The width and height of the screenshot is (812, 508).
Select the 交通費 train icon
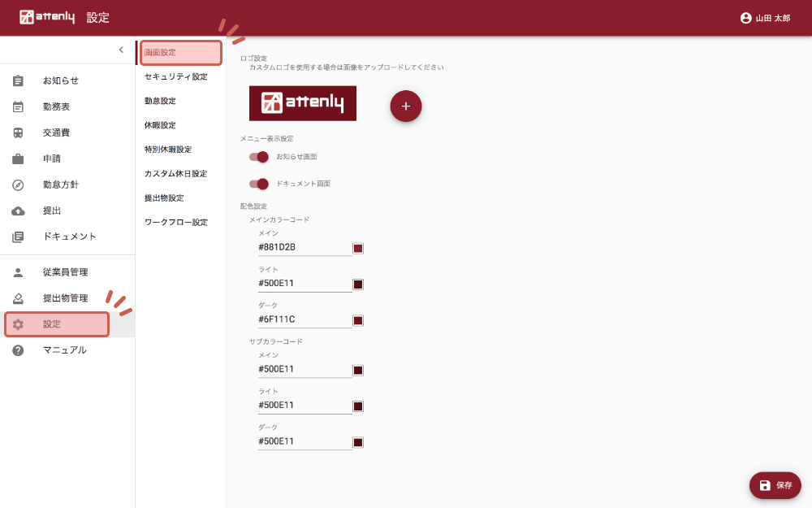(18, 132)
